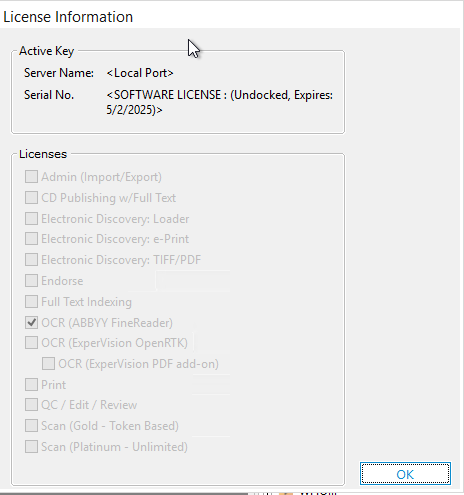Enable Electronic Discovery: e-Print license

(31, 239)
